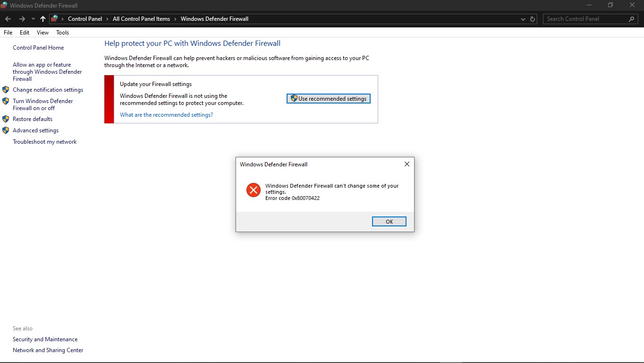Open Security and Maintenance link
Image resolution: width=644 pixels, height=363 pixels.
click(x=45, y=339)
